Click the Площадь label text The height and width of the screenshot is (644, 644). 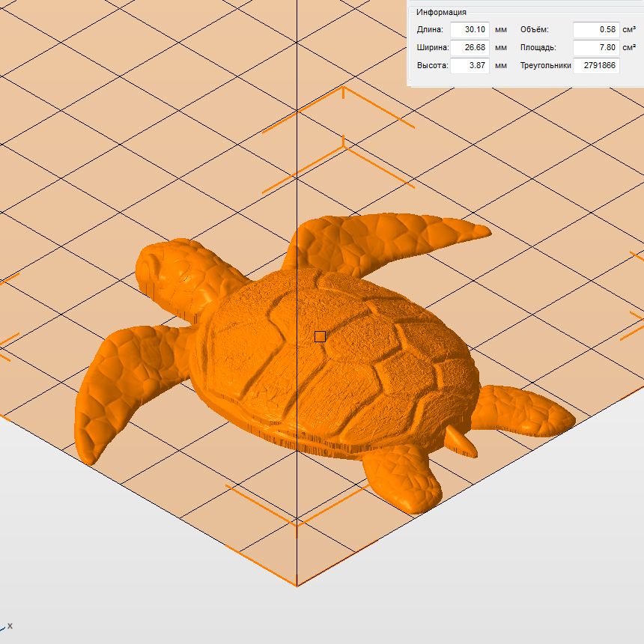[x=538, y=48]
